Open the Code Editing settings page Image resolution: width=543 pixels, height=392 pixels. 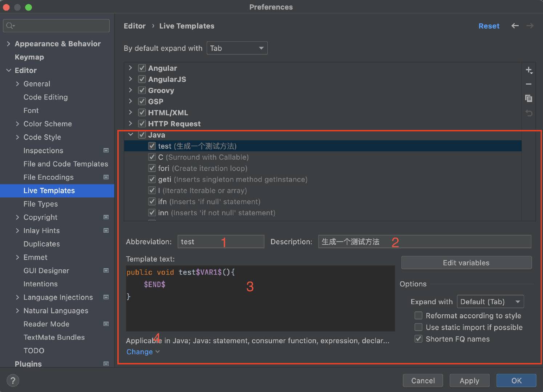click(x=46, y=97)
